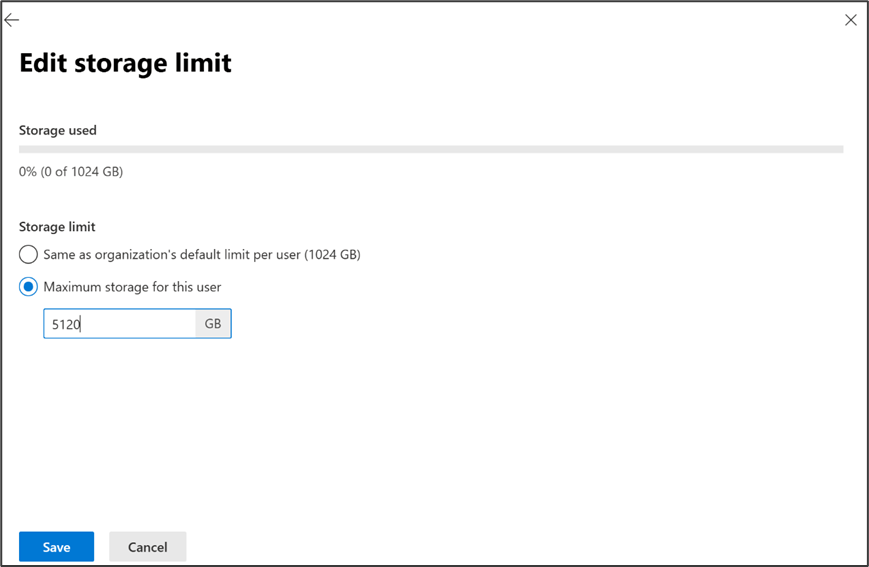Click the storage used progress bar
Image resolution: width=869 pixels, height=567 pixels.
tap(431, 149)
